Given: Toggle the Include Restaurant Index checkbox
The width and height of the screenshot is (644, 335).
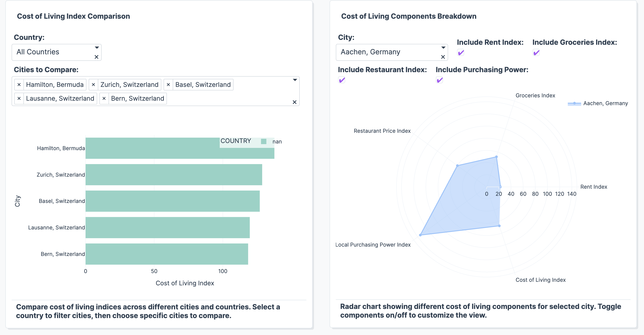Looking at the screenshot, I should click(342, 80).
